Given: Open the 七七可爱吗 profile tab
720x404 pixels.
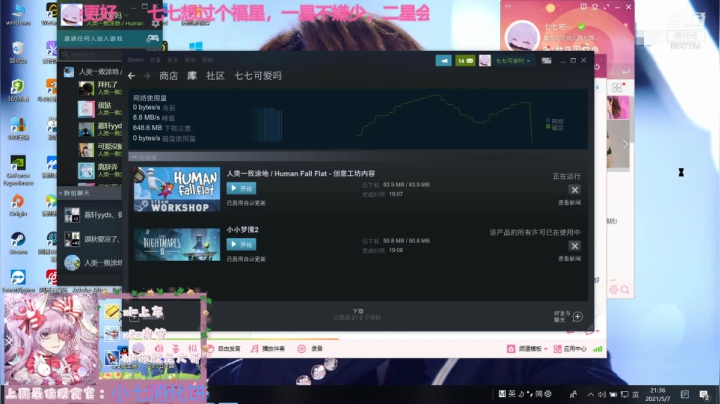Looking at the screenshot, I should coord(258,76).
